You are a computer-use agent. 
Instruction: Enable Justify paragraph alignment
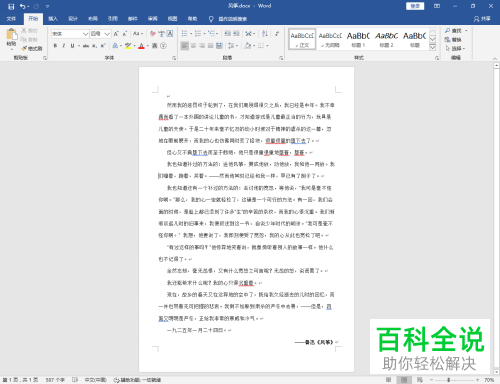pos(211,46)
